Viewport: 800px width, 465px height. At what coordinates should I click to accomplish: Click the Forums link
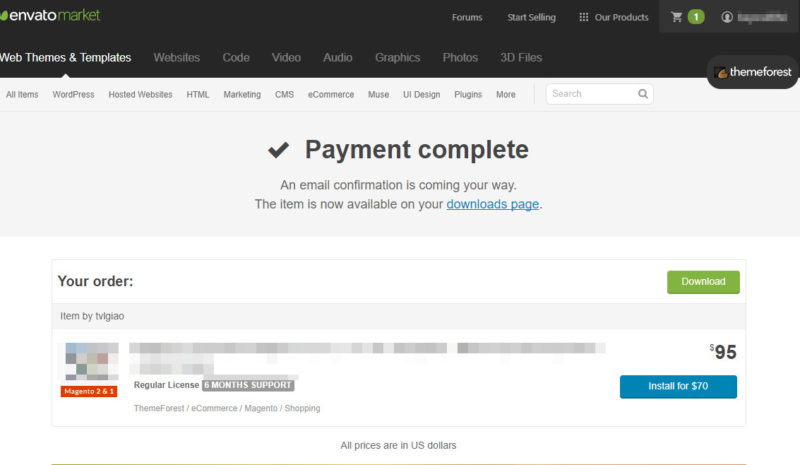(x=467, y=17)
